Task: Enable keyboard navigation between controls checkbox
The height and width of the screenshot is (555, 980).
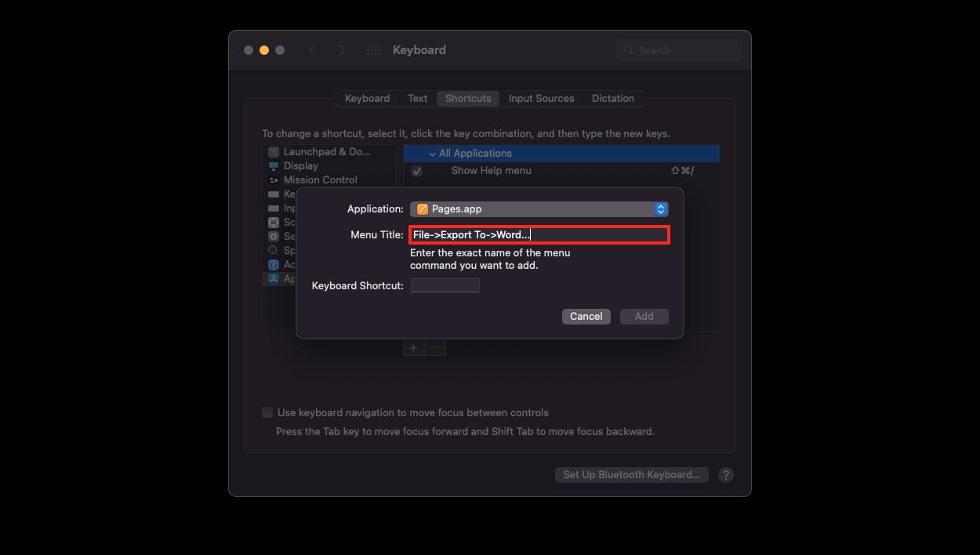Action: pos(267,412)
